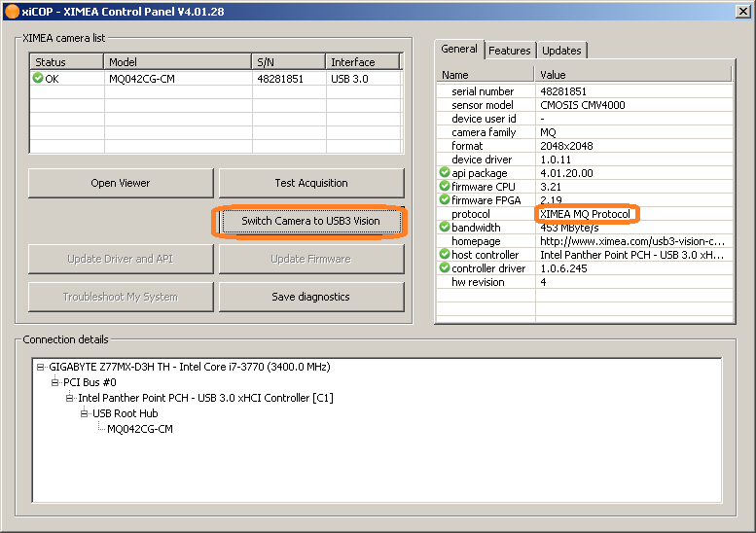Click green check icon beside host controller
This screenshot has width=756, height=533.
444,254
